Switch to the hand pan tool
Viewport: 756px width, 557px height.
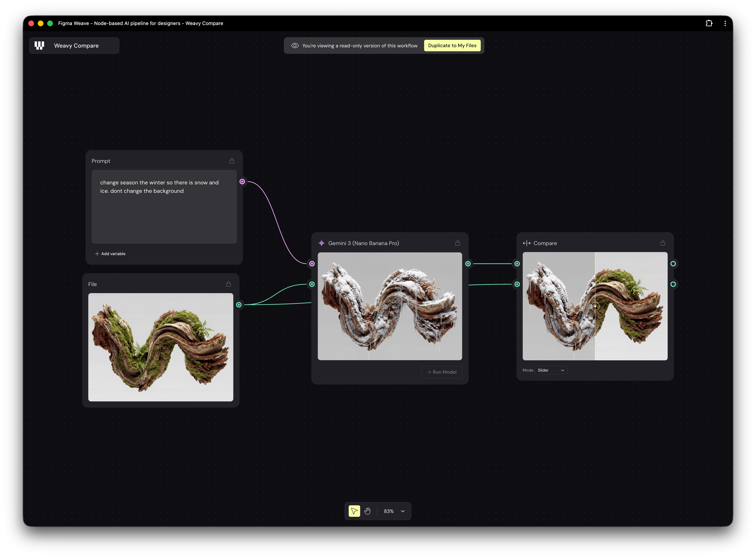(x=367, y=511)
